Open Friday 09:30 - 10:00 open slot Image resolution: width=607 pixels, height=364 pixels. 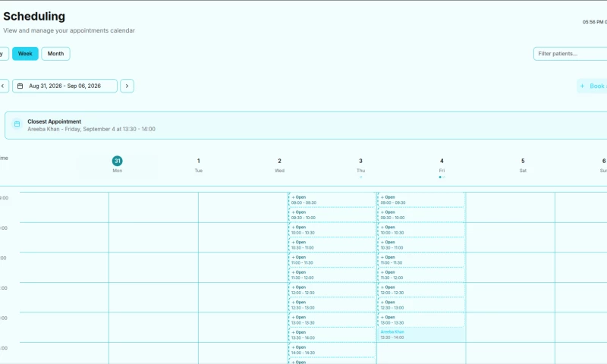(421, 215)
